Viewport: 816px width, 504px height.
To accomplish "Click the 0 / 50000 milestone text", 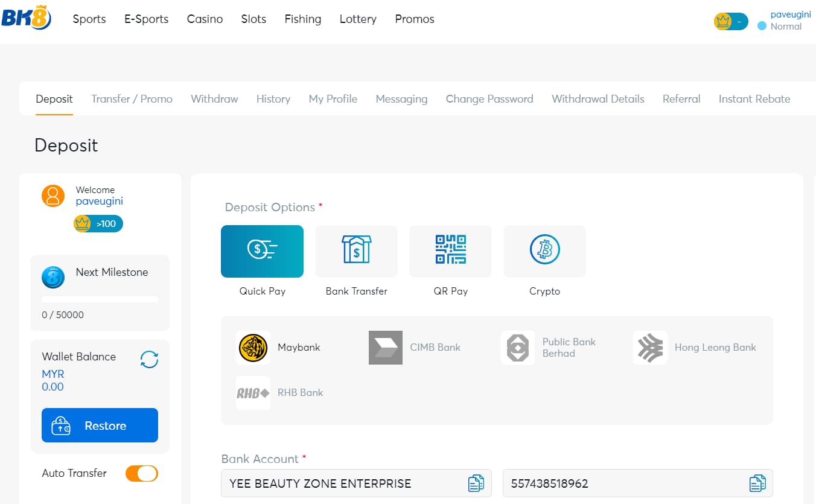I will pos(63,315).
